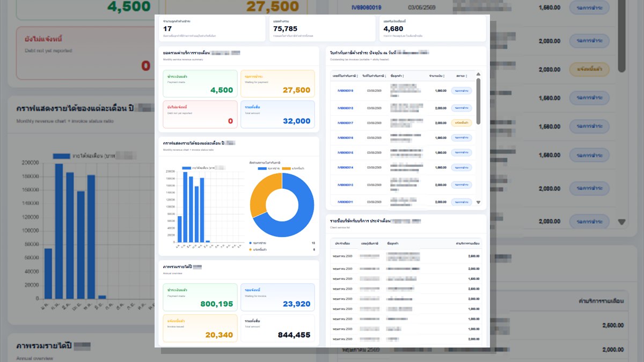Click the first bar in the monthly revenue chart

click(179, 229)
